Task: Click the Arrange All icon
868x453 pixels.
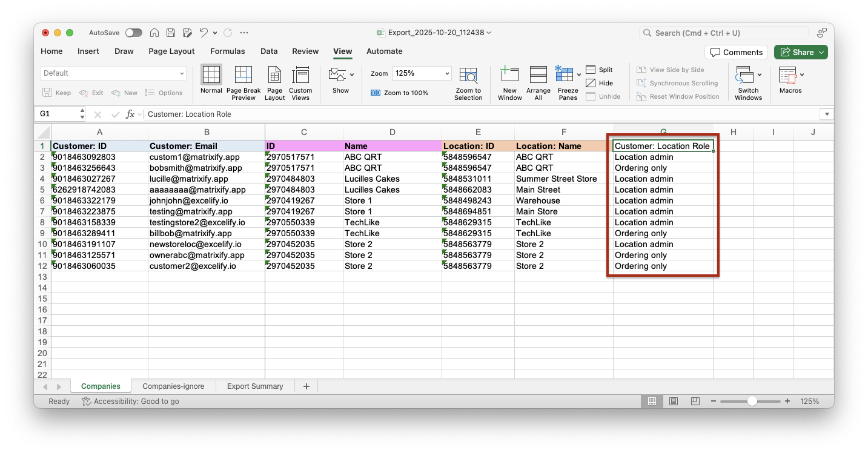Action: (538, 76)
